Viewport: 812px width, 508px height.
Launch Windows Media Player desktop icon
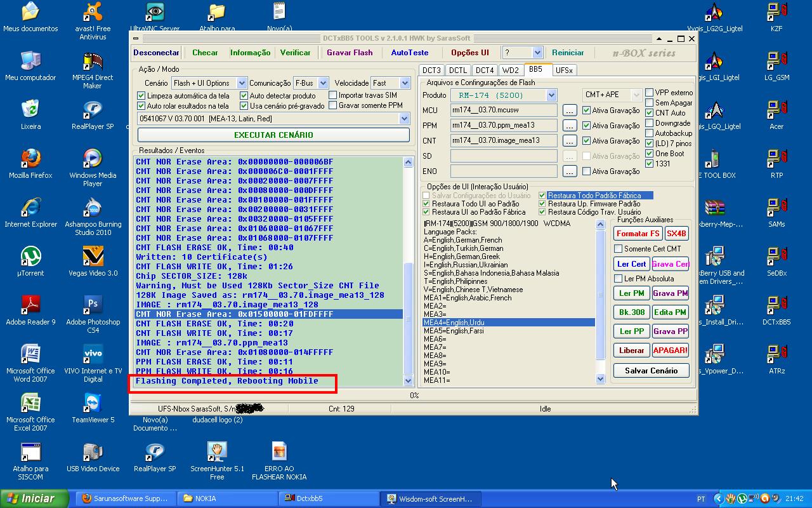(93, 168)
